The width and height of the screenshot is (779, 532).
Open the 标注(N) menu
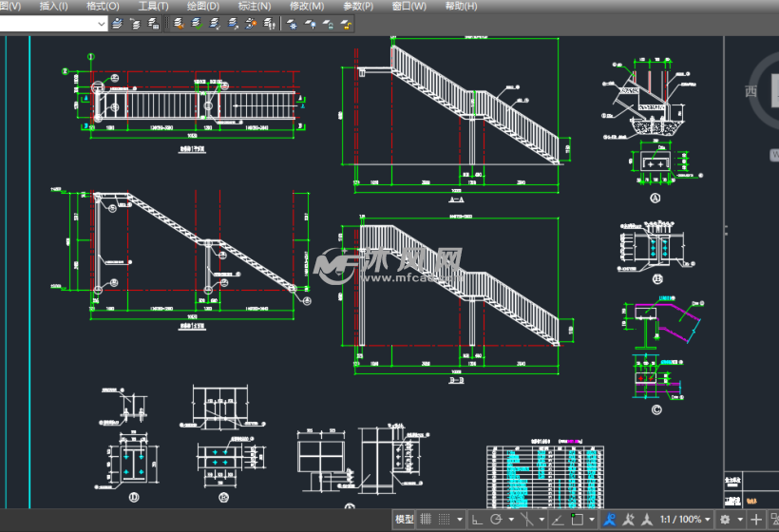click(x=254, y=6)
